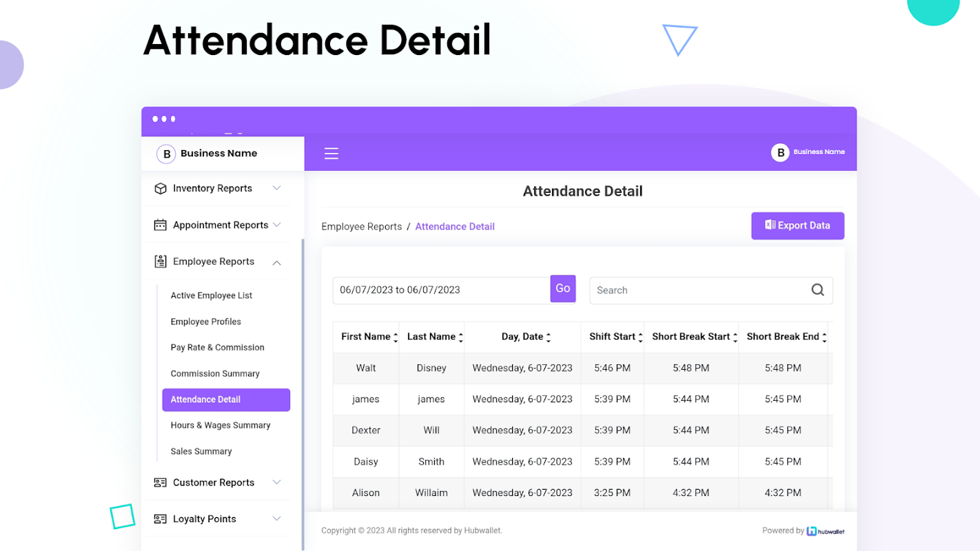Sort by First Name column arrows
Screen dimensions: 980x551
(396, 337)
